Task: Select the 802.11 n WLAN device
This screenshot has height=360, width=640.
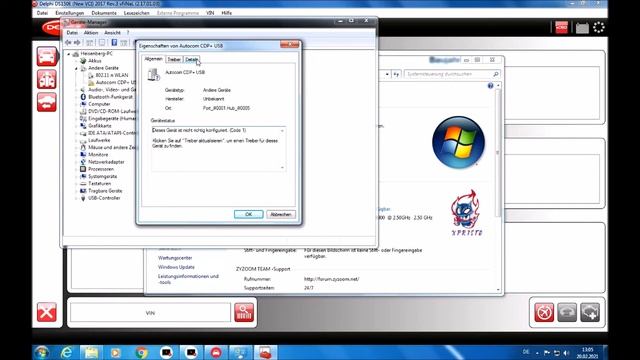Action: 111,76
